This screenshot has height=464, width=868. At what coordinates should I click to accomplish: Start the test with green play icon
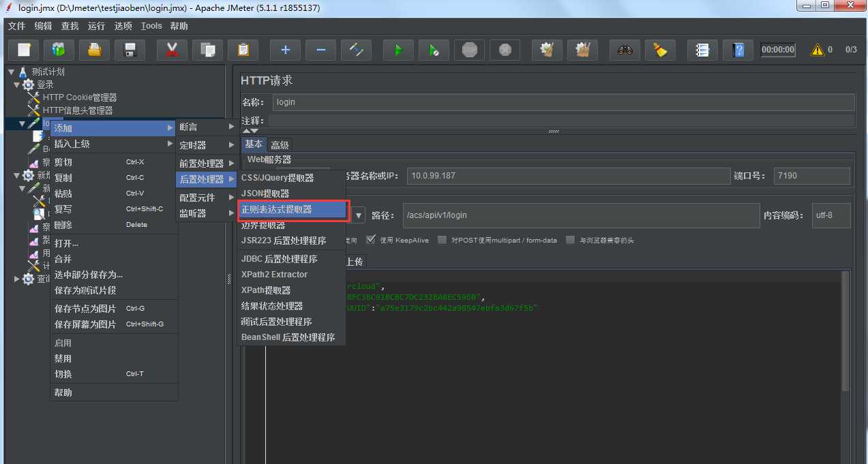pos(398,50)
